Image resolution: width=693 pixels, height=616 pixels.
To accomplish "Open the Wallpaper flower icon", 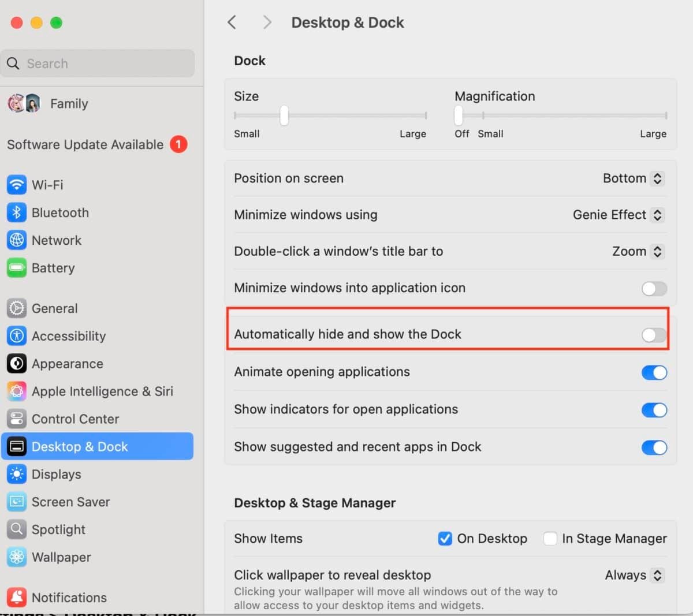I will tap(17, 557).
